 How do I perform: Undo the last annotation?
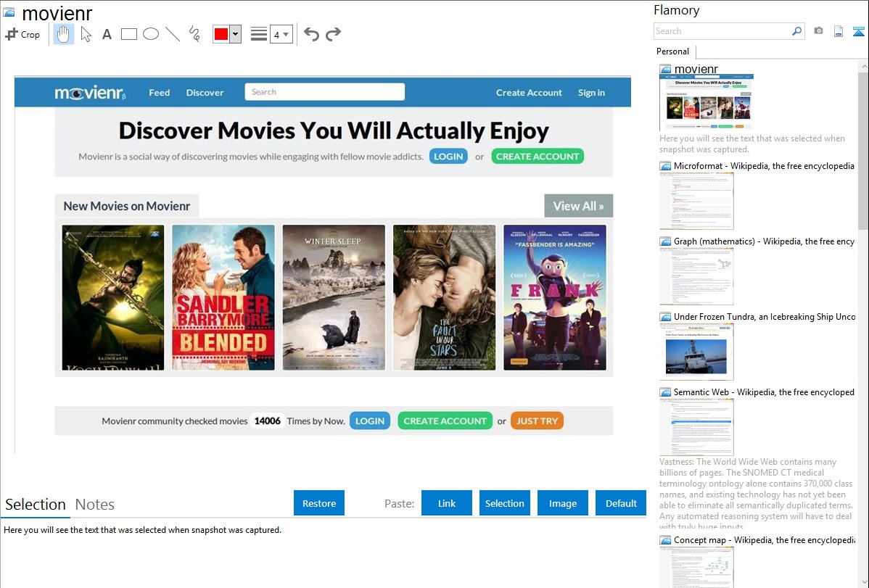pyautogui.click(x=311, y=34)
